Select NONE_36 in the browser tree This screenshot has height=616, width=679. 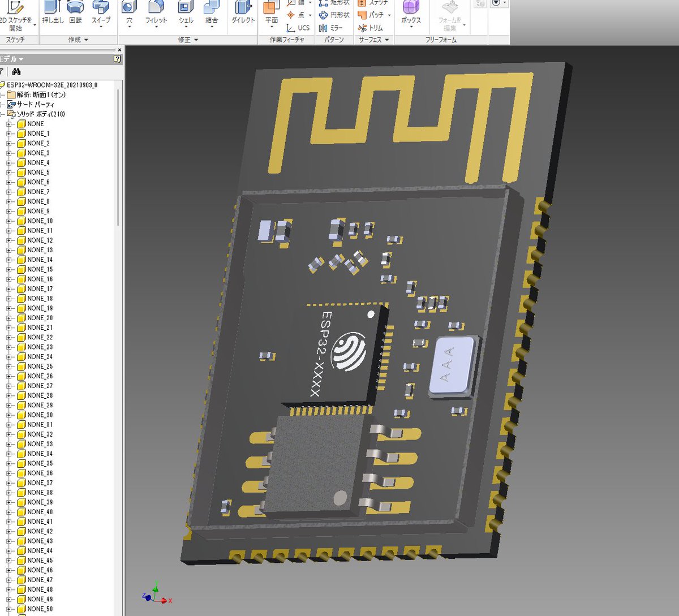click(40, 473)
